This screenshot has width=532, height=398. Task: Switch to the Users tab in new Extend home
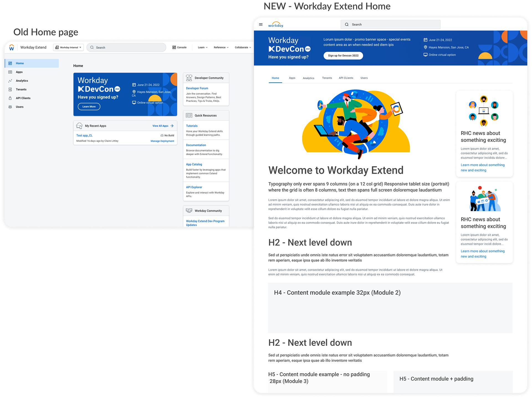point(364,78)
